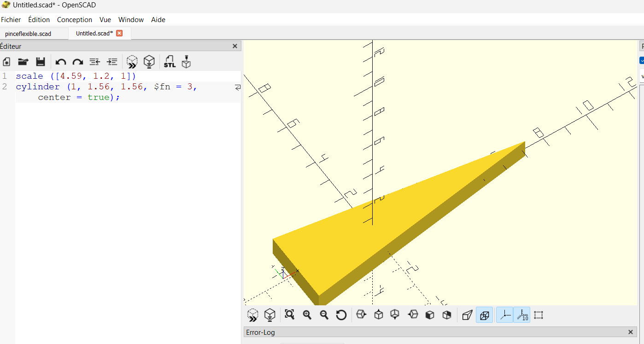
Task: Open the Aide menu
Action: point(158,20)
